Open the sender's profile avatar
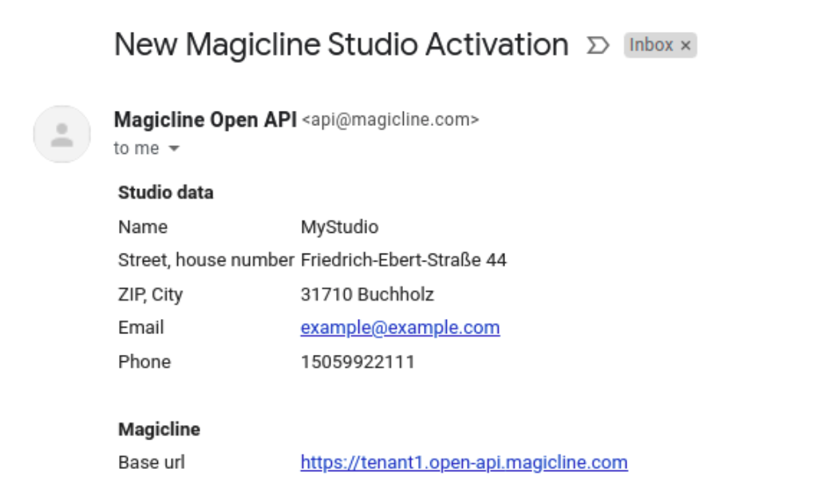This screenshot has width=814, height=504. [x=61, y=134]
